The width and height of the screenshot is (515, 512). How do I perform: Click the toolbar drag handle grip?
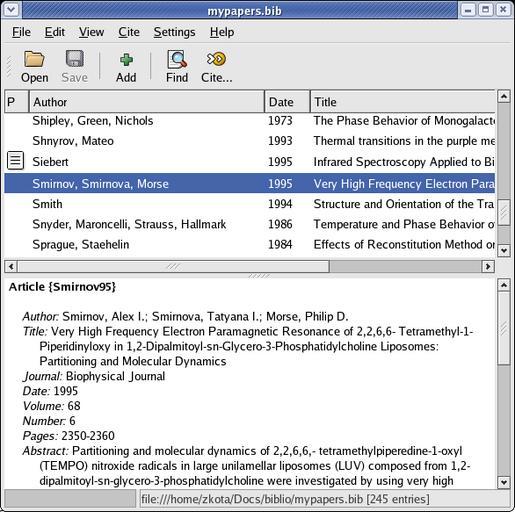(x=9, y=67)
